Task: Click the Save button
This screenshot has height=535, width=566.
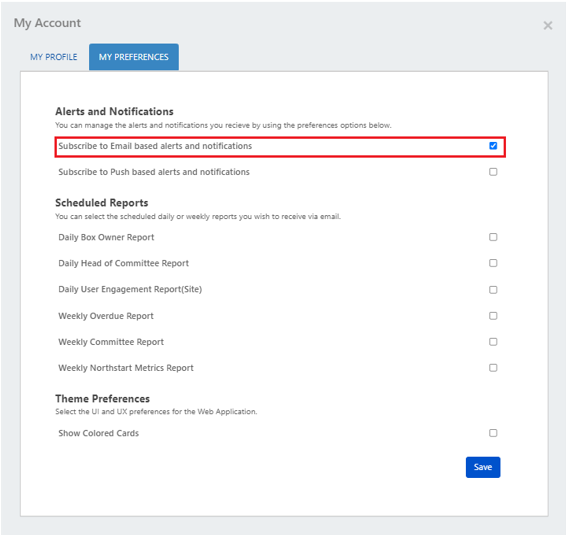Action: [x=483, y=467]
